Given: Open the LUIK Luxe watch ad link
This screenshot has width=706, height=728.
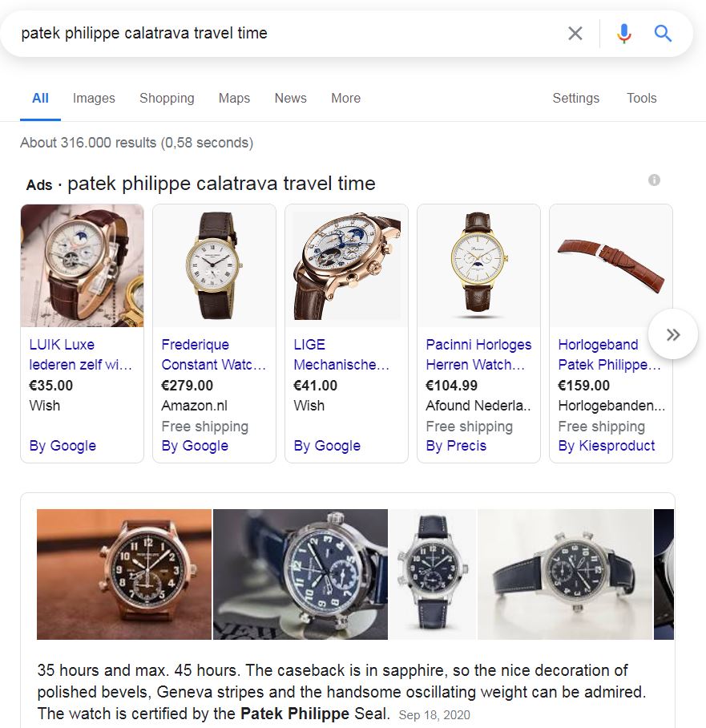Looking at the screenshot, I should coord(81,354).
